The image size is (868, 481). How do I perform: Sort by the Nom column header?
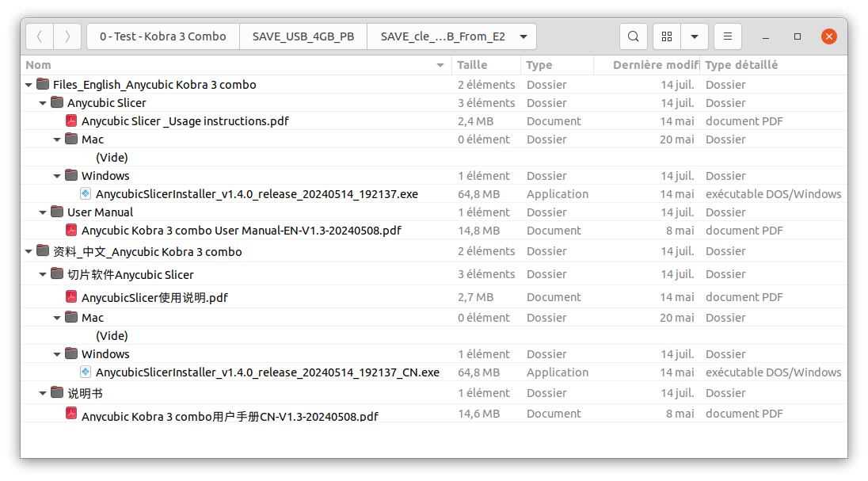pos(236,65)
